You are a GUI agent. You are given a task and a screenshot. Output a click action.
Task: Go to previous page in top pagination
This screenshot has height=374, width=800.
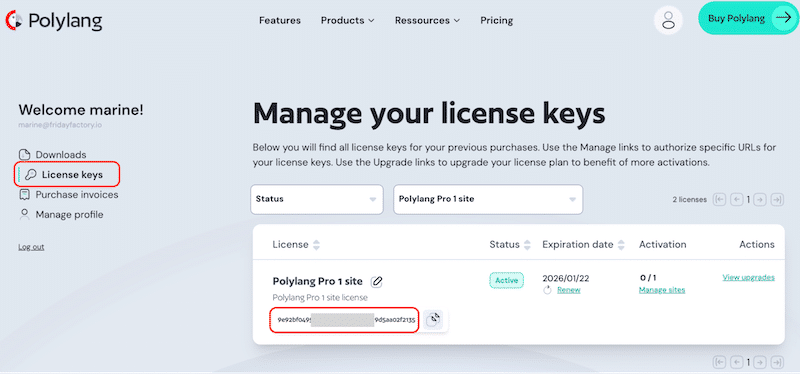pos(736,200)
